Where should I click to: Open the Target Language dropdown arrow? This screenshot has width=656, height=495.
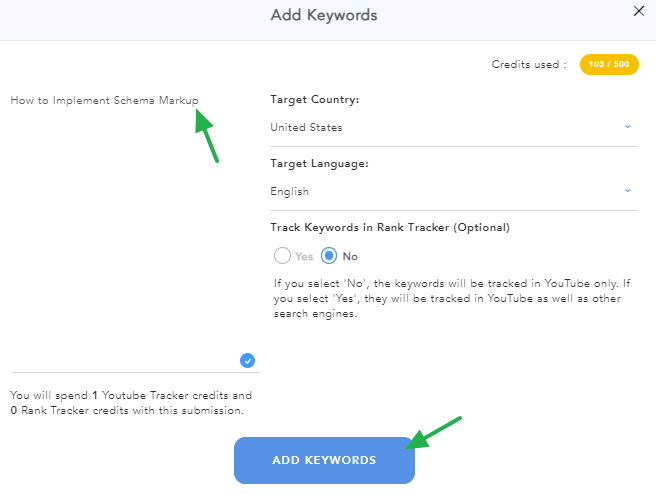point(627,190)
